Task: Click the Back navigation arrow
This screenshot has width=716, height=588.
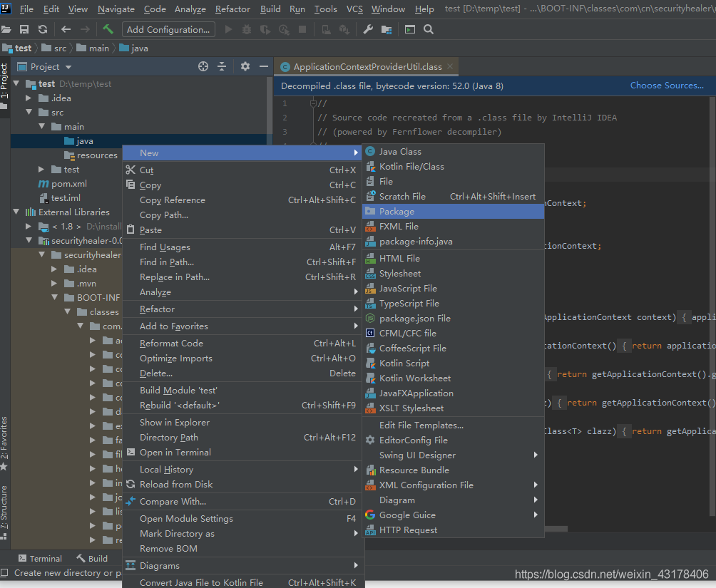Action: [66, 30]
